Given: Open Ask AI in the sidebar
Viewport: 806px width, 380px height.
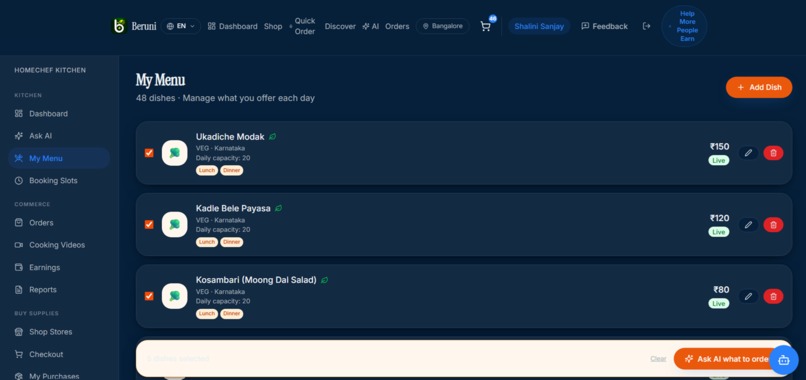Looking at the screenshot, I should click(x=59, y=136).
